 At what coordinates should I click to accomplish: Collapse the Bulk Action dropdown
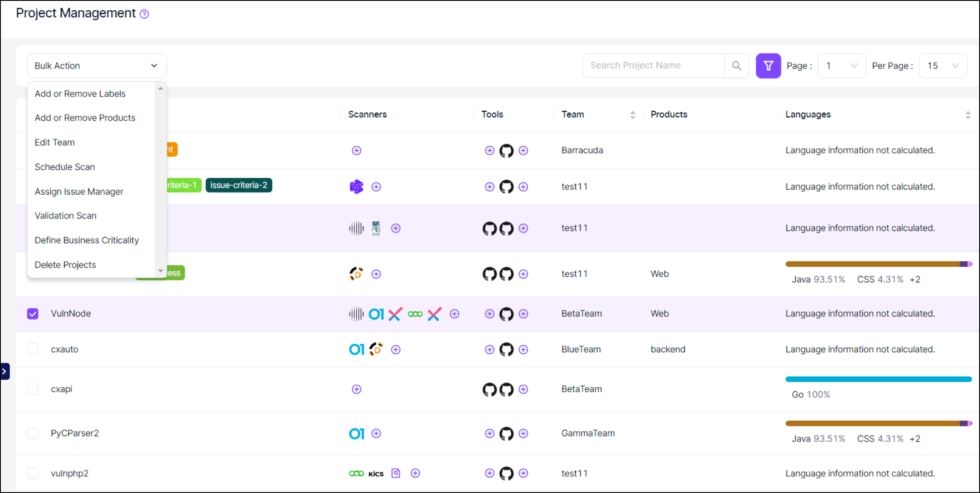154,66
